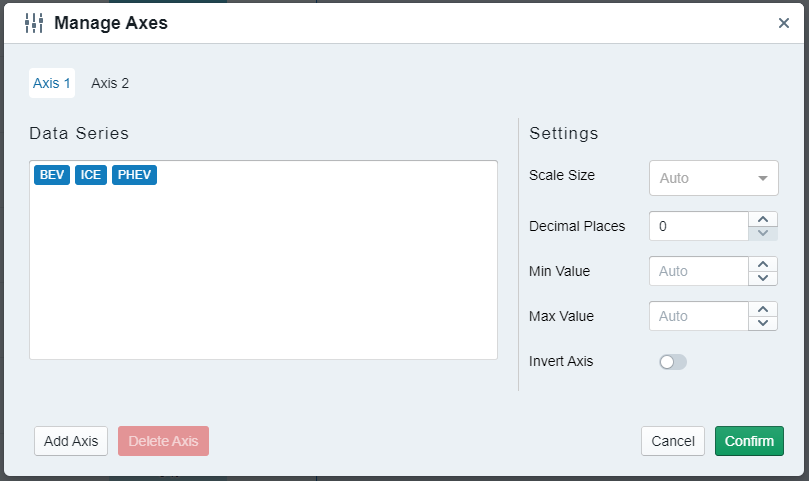Select the ICE data series tag
809x481 pixels.
pyautogui.click(x=91, y=175)
